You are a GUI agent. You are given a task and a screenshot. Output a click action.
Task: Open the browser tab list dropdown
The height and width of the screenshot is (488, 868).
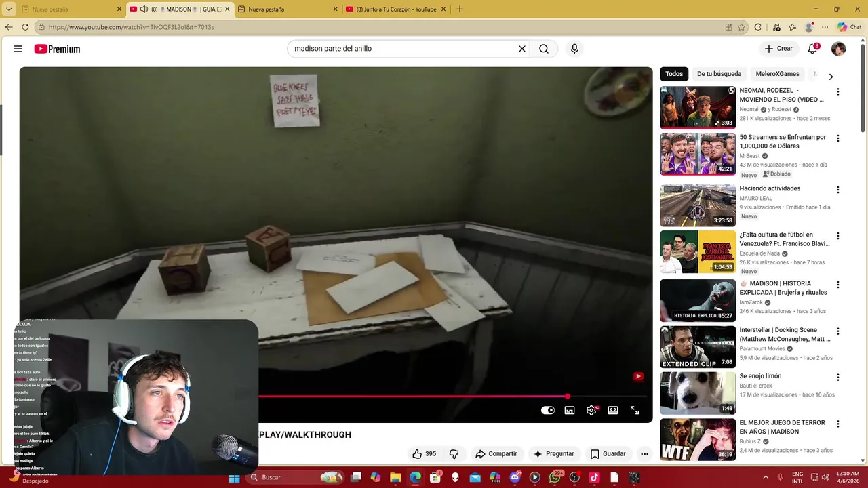(x=9, y=9)
